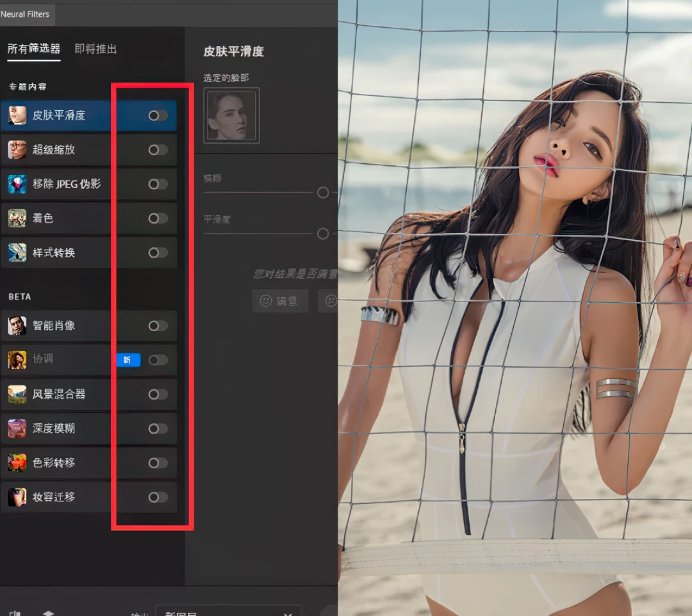Click the 选定的脸部 label
This screenshot has height=616, width=692.
(x=226, y=78)
